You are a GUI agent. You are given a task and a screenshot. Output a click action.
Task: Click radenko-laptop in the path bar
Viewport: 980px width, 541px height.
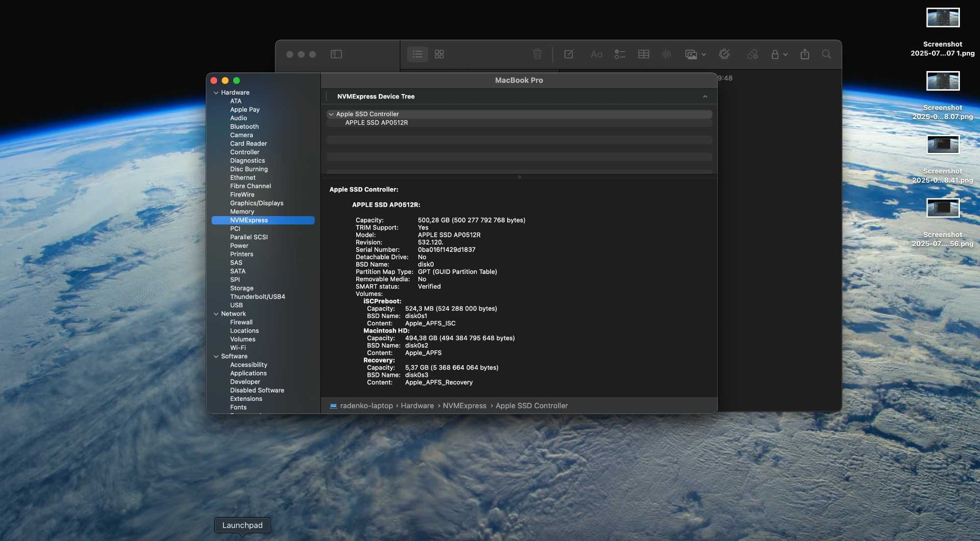point(367,406)
